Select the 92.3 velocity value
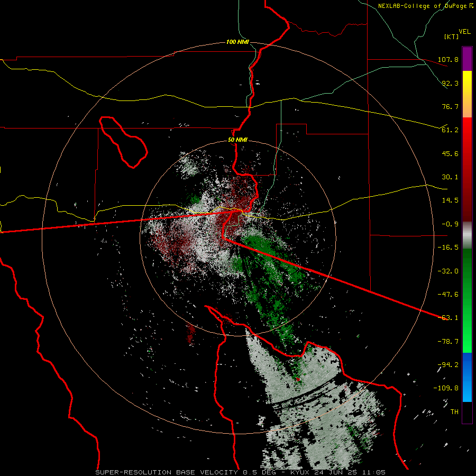 [x=450, y=83]
